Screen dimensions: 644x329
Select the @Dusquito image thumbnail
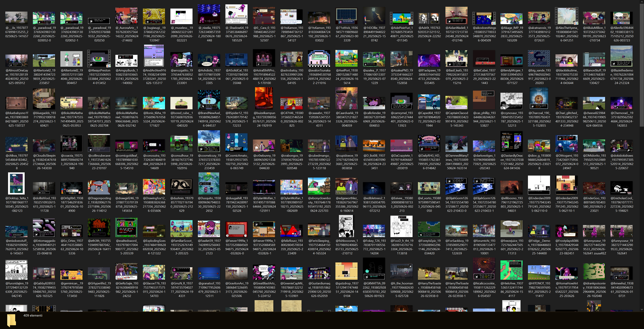209,183
